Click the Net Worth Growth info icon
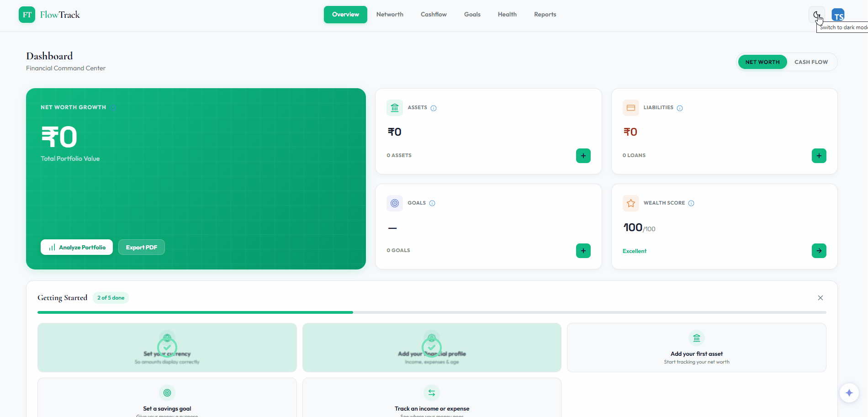This screenshot has width=868, height=417. click(x=113, y=107)
